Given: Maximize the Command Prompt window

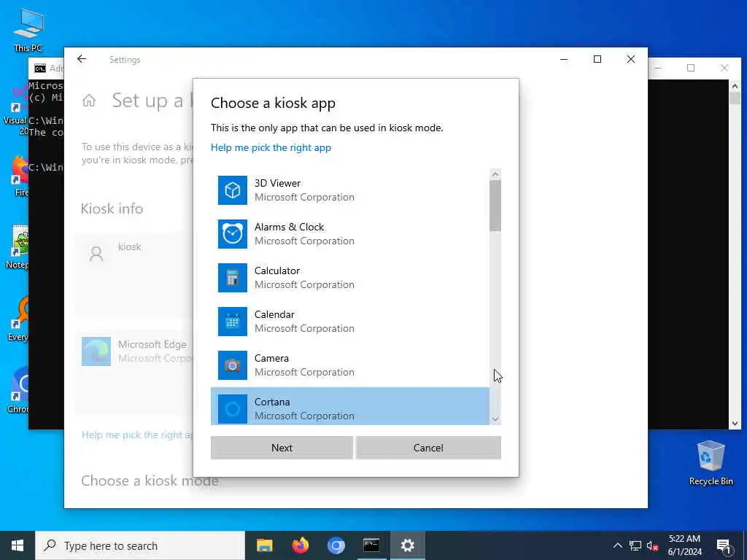Looking at the screenshot, I should pyautogui.click(x=691, y=68).
